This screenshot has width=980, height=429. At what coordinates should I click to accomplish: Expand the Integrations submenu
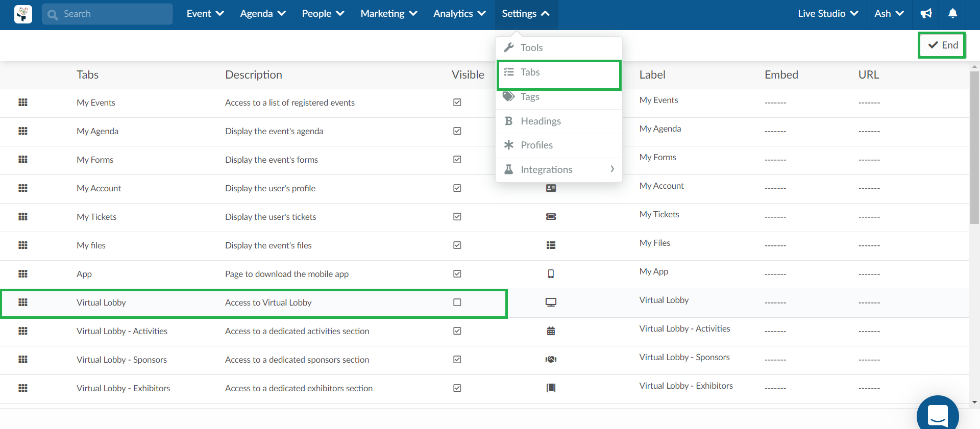559,169
